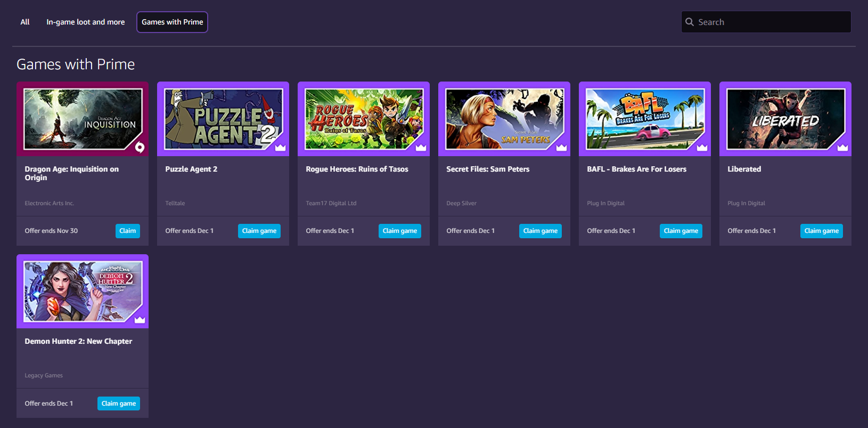Viewport: 868px width, 428px height.
Task: Click the Puzzle Agent 2 title
Action: click(x=191, y=169)
